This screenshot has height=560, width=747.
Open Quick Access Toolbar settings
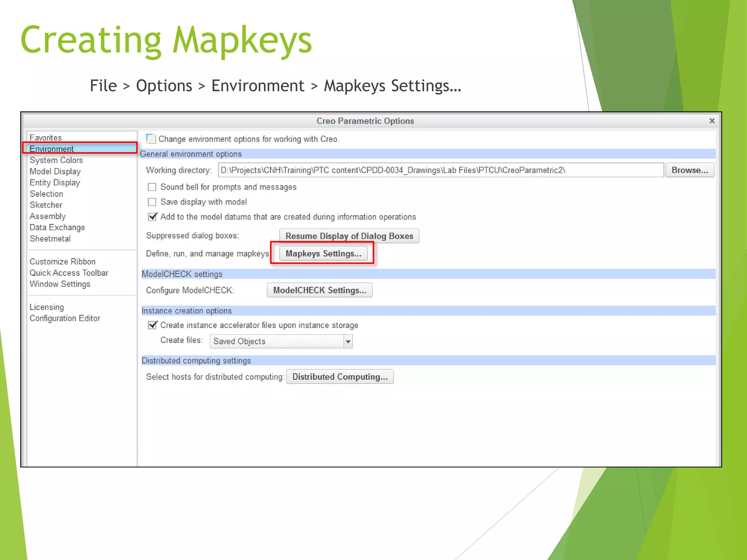pos(69,273)
